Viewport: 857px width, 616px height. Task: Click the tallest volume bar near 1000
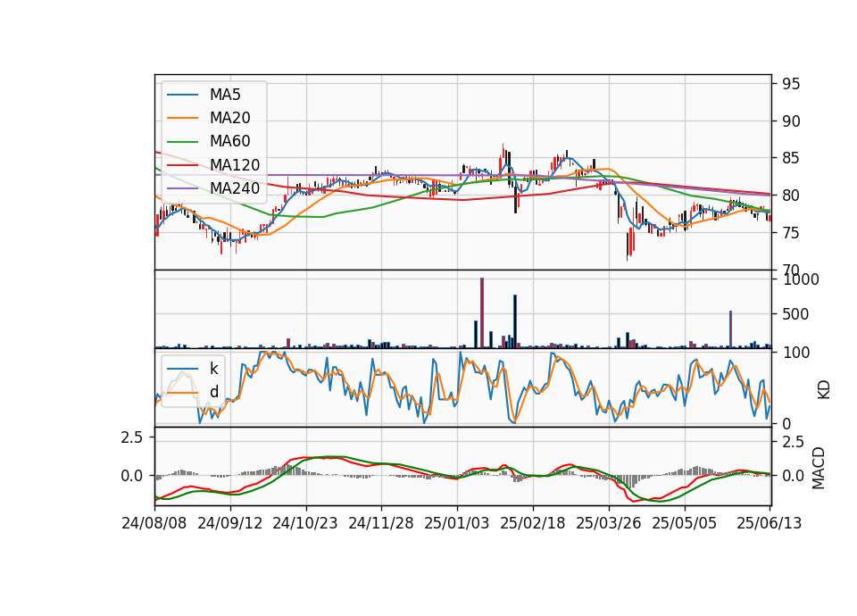coord(482,312)
